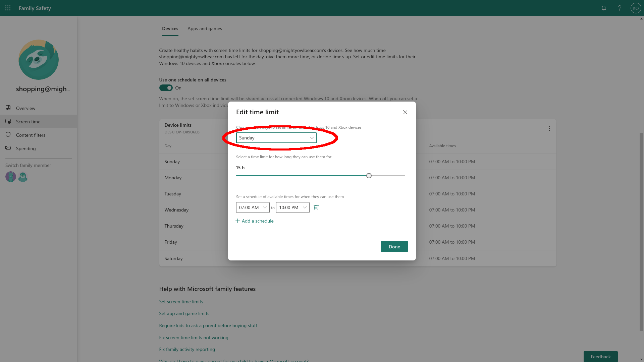This screenshot has width=644, height=362.
Task: Click the plus icon beside Add a schedule
Action: [x=238, y=221]
